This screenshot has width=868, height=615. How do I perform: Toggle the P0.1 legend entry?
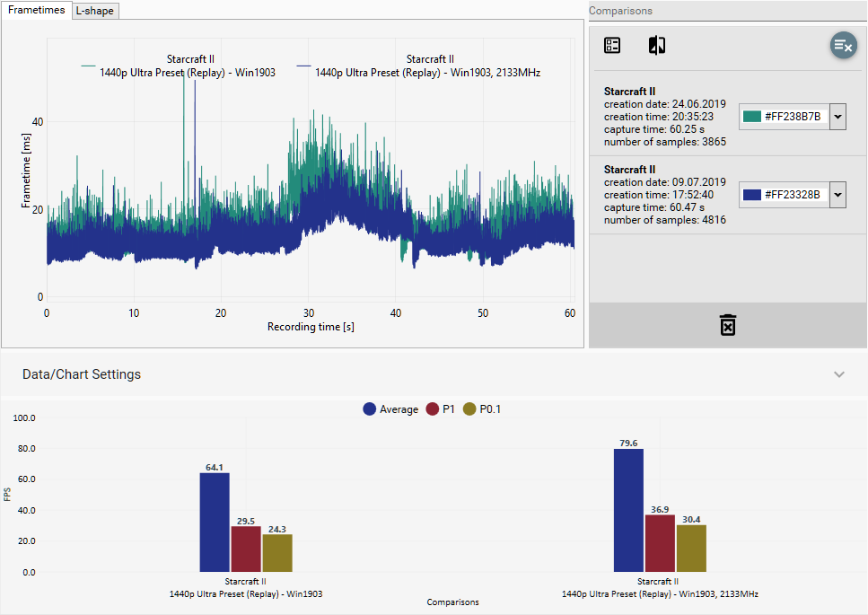point(482,409)
